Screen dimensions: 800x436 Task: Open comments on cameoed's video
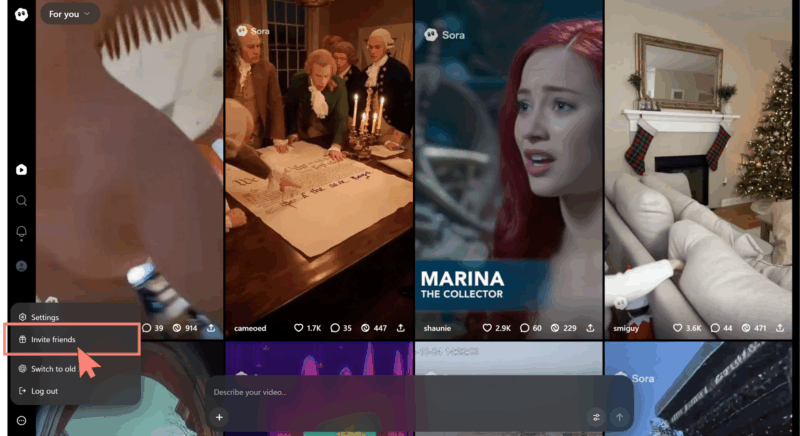pyautogui.click(x=336, y=328)
